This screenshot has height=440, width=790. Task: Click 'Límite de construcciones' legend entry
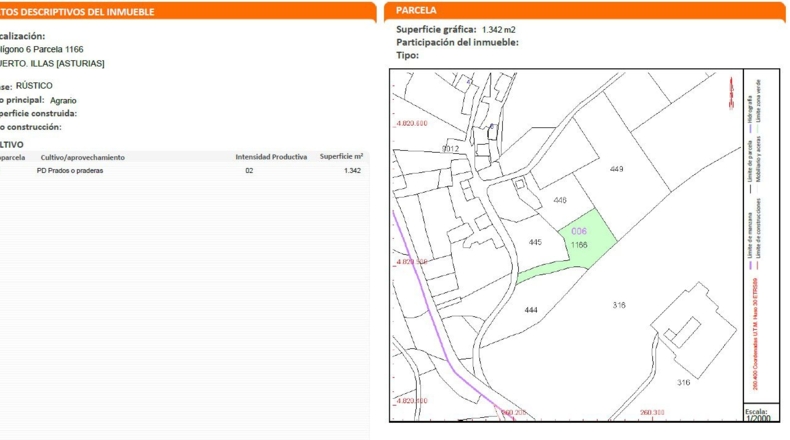tap(759, 232)
